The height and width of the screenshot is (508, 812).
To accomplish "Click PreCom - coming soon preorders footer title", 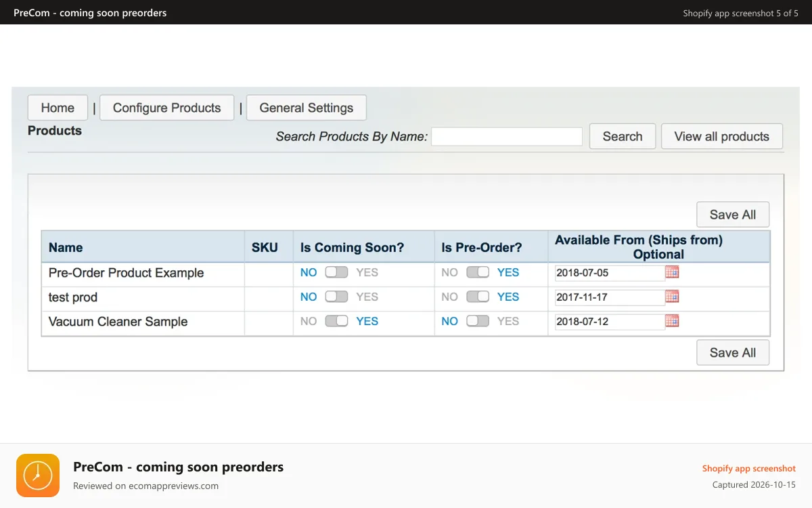I will (x=179, y=467).
